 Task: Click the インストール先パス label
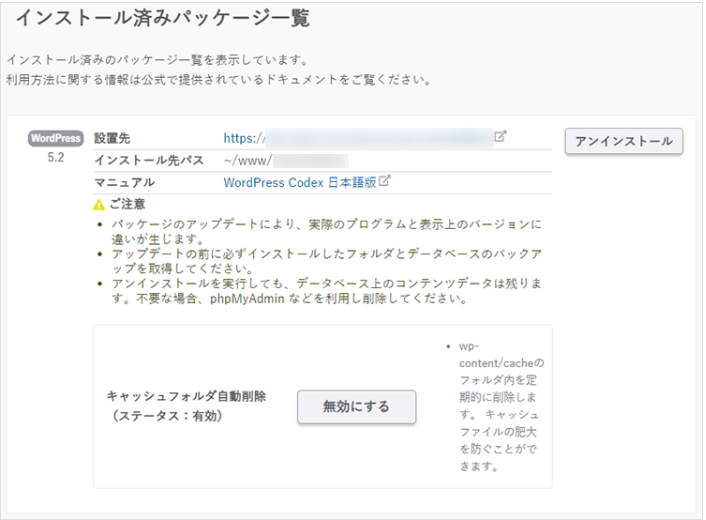tap(149, 160)
